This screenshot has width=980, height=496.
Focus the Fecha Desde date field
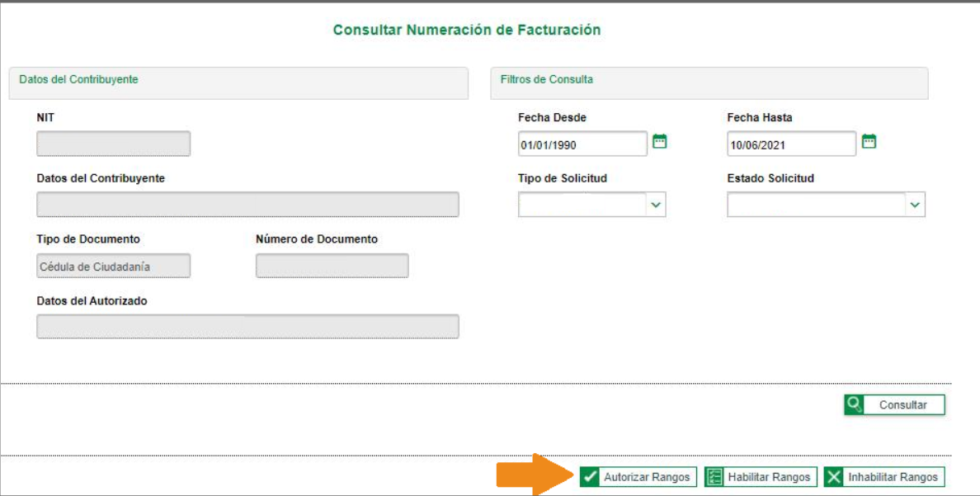tap(582, 144)
